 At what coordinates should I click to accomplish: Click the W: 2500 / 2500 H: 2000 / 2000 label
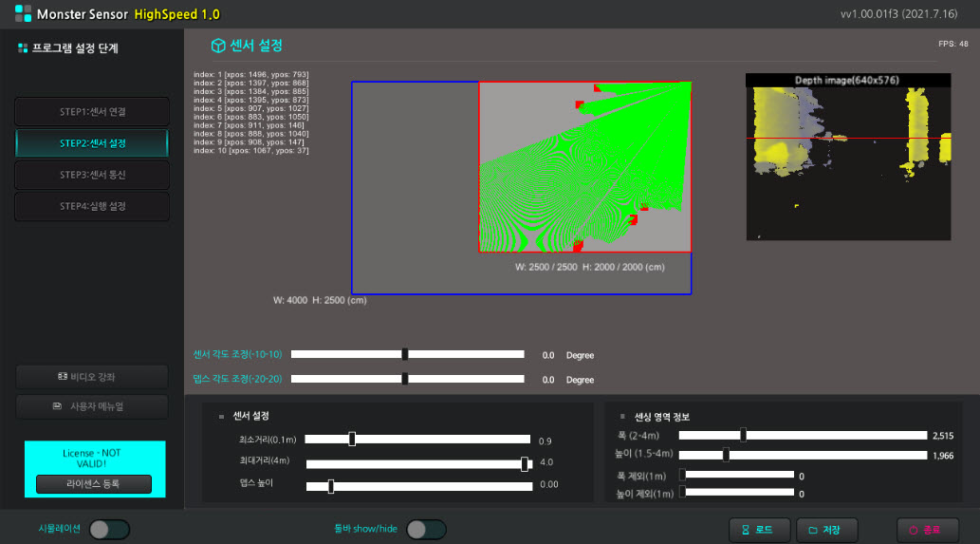click(590, 267)
